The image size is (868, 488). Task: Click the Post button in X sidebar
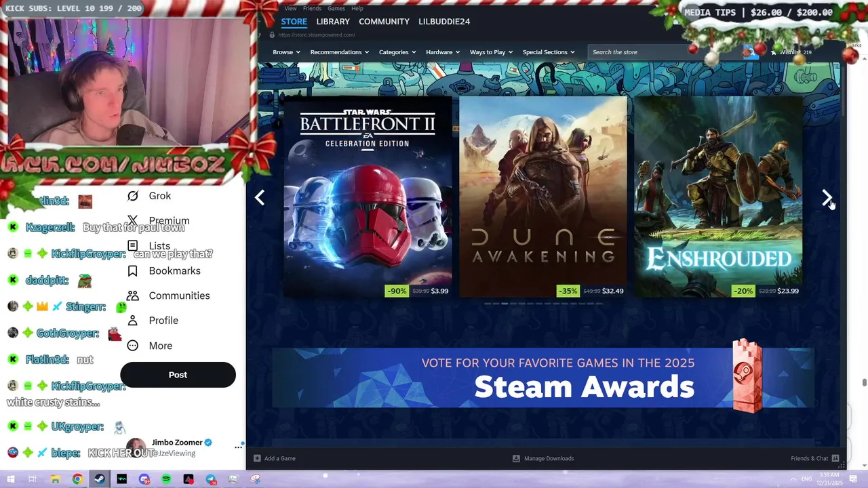point(178,375)
